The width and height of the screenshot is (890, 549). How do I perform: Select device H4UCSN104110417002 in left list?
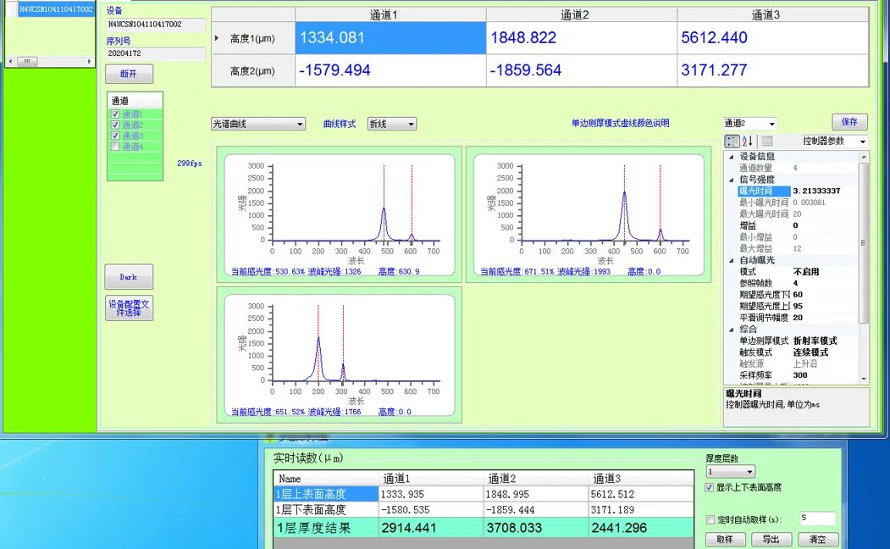point(56,10)
